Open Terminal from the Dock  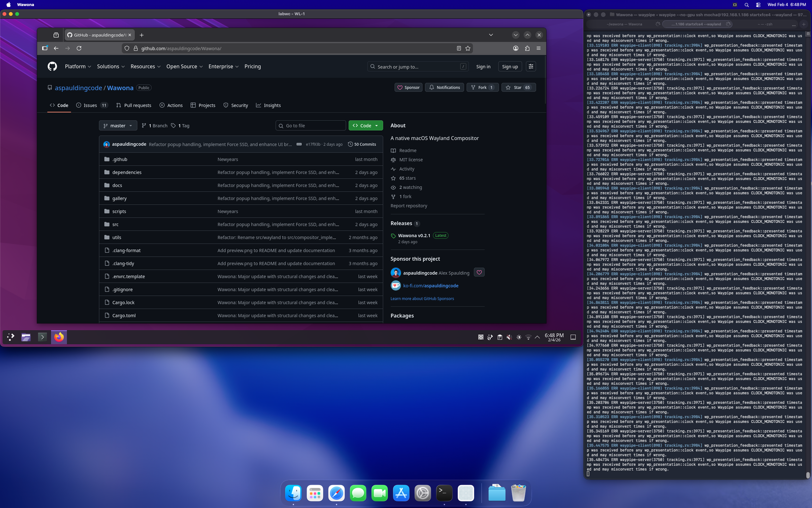(x=444, y=493)
